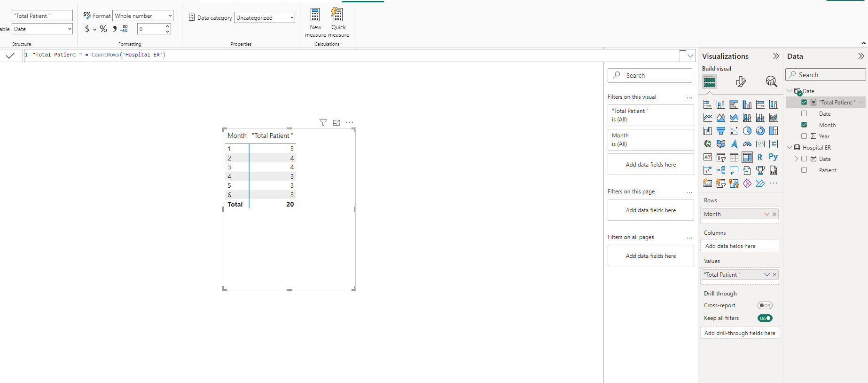Switch to Format visual tab
The image size is (868, 383).
pyautogui.click(x=741, y=82)
